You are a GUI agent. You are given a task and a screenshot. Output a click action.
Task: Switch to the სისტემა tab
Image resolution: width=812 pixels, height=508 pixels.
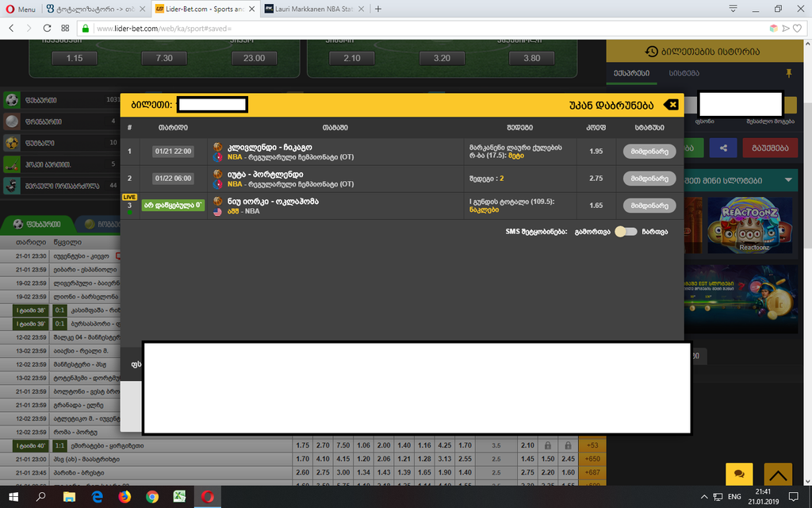click(x=684, y=73)
